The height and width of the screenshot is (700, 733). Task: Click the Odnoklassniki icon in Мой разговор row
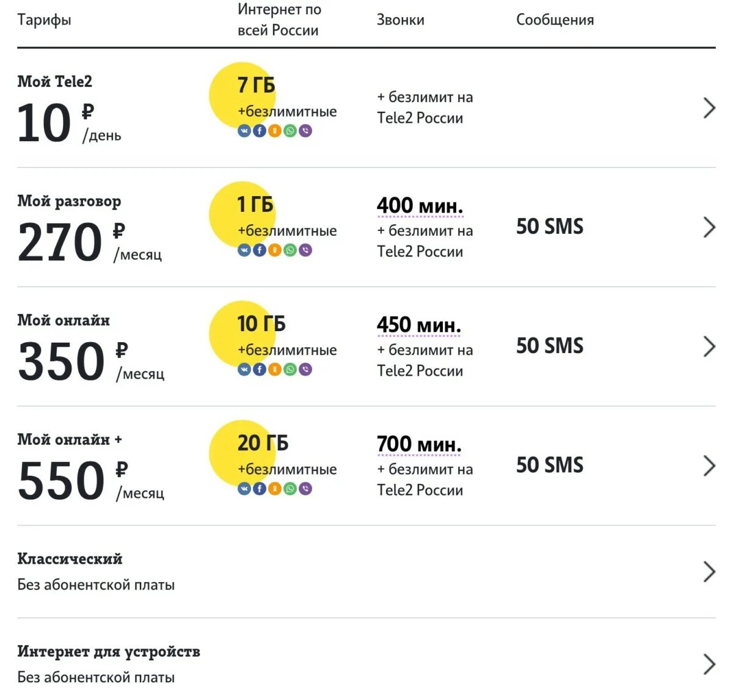275,250
